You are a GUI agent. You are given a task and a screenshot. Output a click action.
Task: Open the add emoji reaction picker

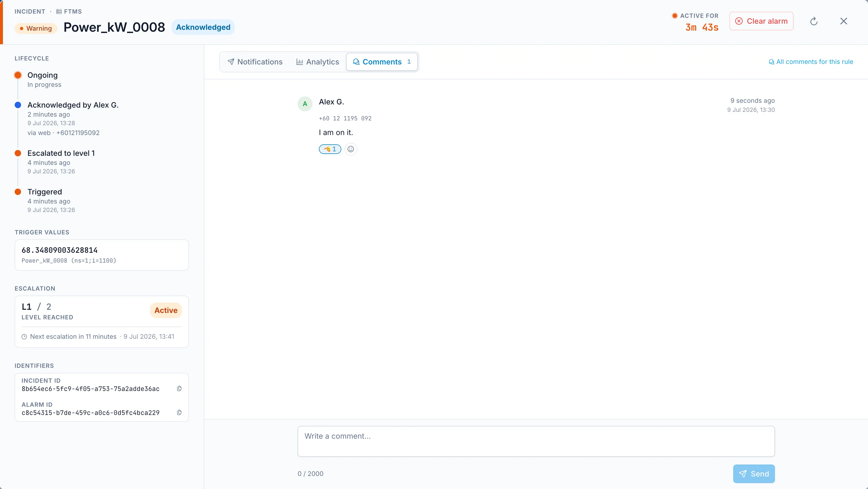[350, 149]
